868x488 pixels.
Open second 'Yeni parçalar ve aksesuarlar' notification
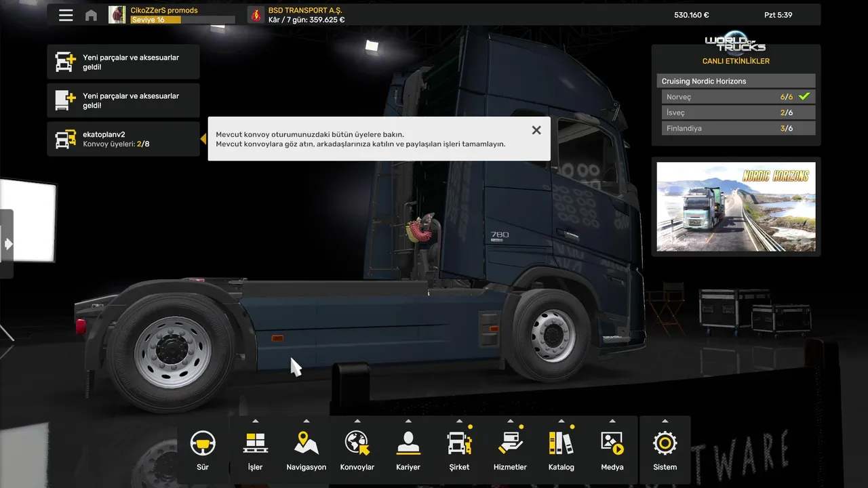point(123,100)
